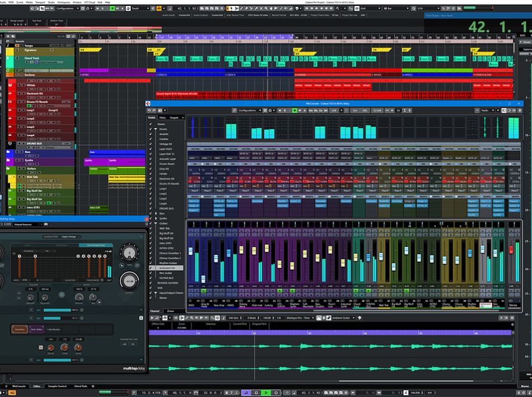The image size is (532, 397).
Task: Uncheck the Electronic Kit channel visibility checkbox
Action: point(151,179)
